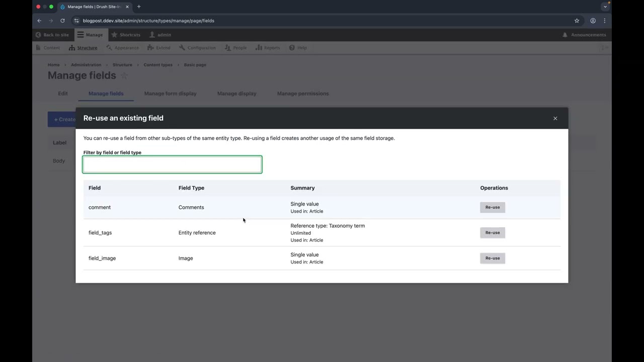
Task: Click the address bar URL
Action: (x=148, y=21)
